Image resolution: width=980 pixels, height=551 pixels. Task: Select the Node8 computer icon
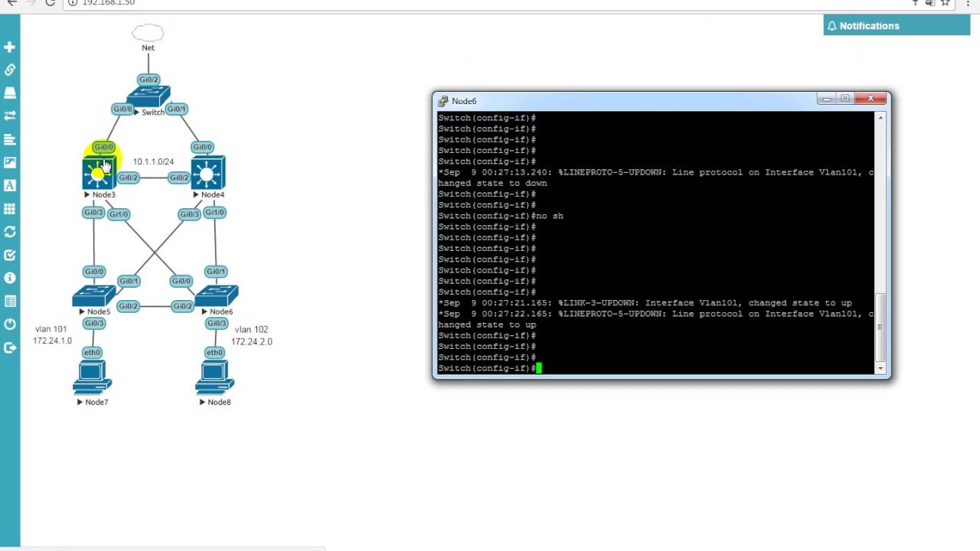coord(214,378)
